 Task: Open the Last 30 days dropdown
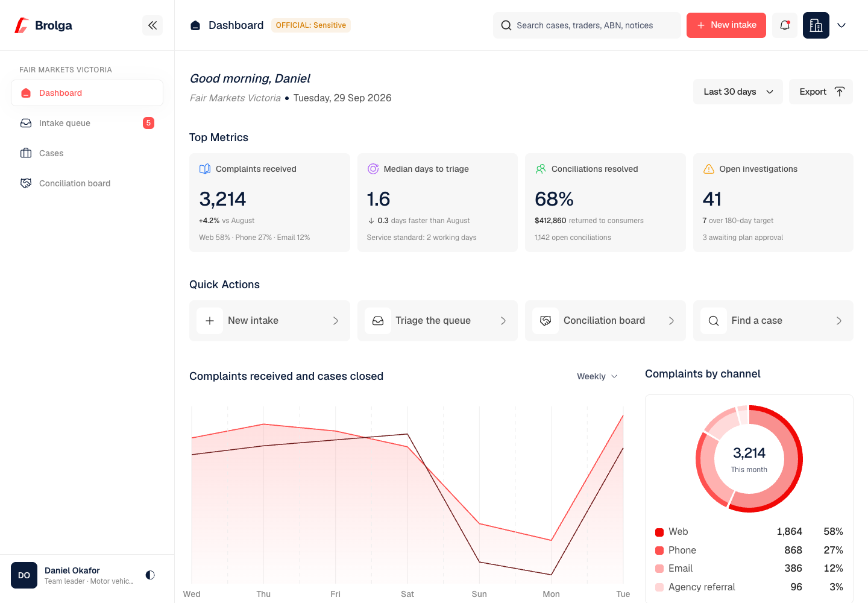738,92
